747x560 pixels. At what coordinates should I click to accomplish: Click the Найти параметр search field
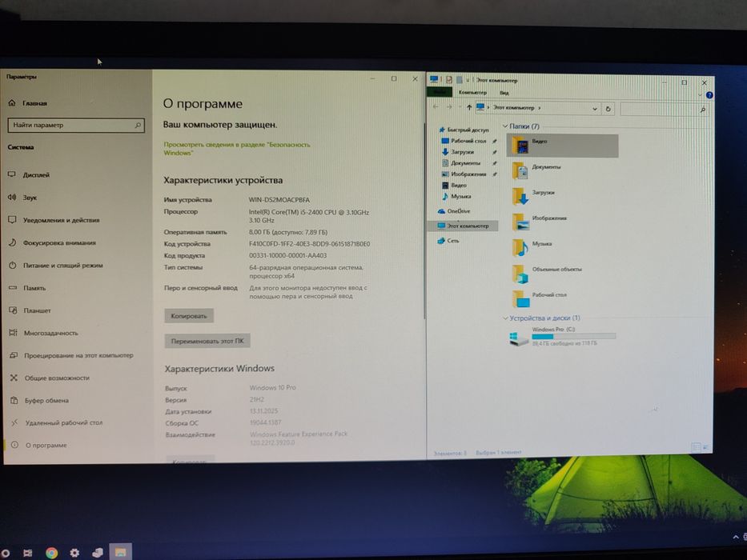click(x=76, y=126)
